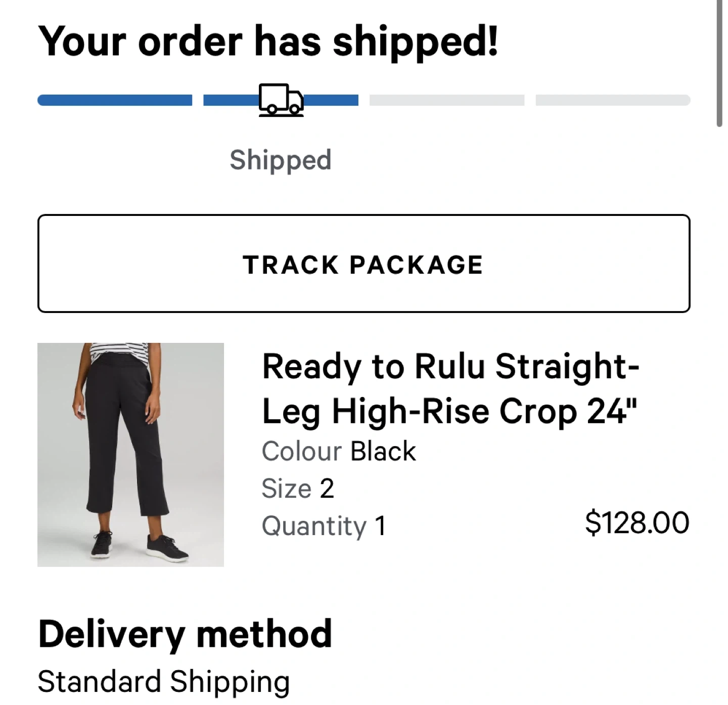Open the Ready to Rulu Straight-Leg product title

click(x=450, y=388)
